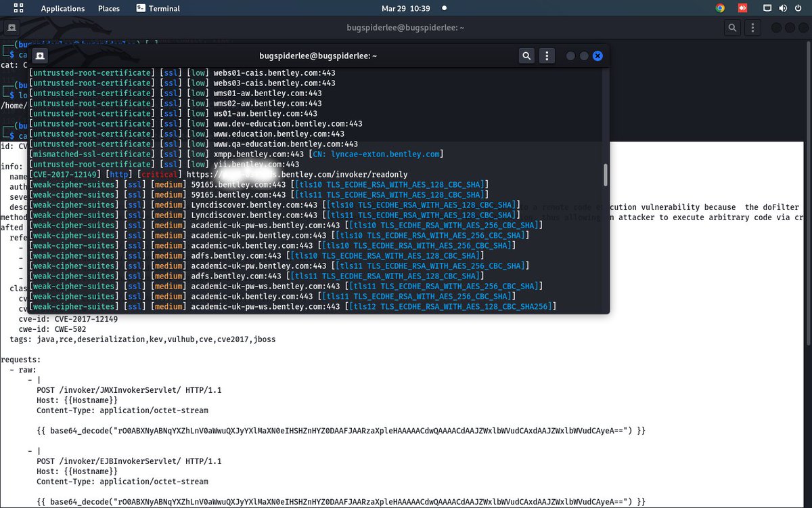Open the activities workspace grid icon
This screenshot has height=508, width=812.
[18, 8]
